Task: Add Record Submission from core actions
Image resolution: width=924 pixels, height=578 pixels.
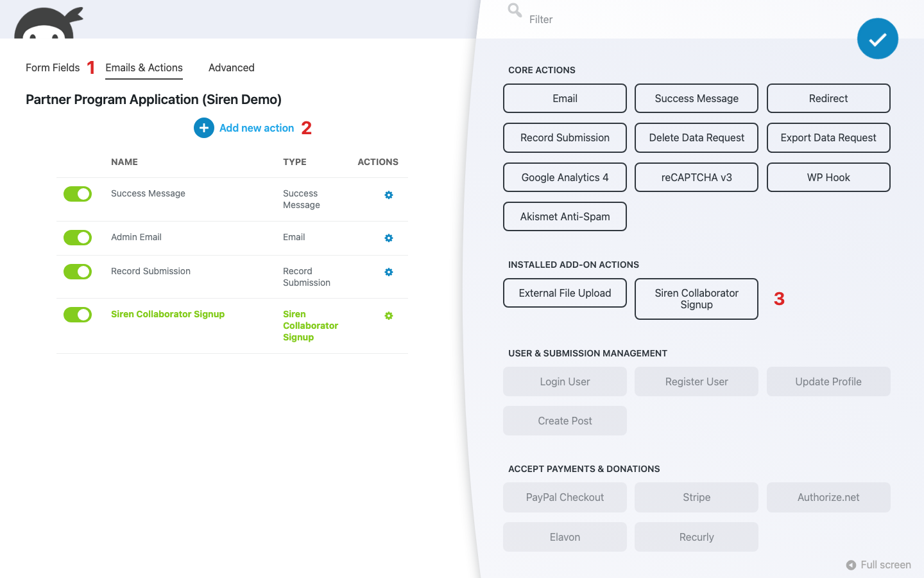Action: tap(565, 137)
